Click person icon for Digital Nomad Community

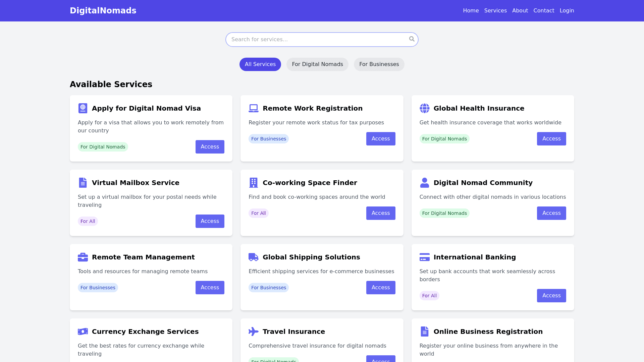pyautogui.click(x=424, y=183)
